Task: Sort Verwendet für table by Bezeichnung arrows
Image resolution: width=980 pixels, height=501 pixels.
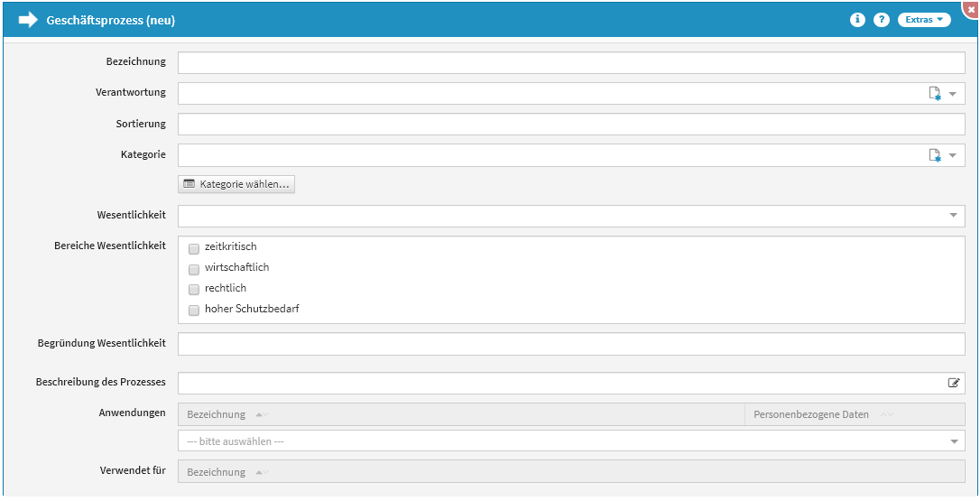Action: (263, 472)
